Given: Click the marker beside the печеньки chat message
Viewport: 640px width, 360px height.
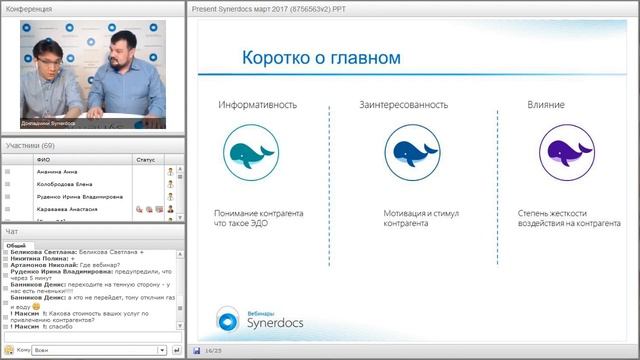Looking at the screenshot, I should pyautogui.click(x=6, y=288).
